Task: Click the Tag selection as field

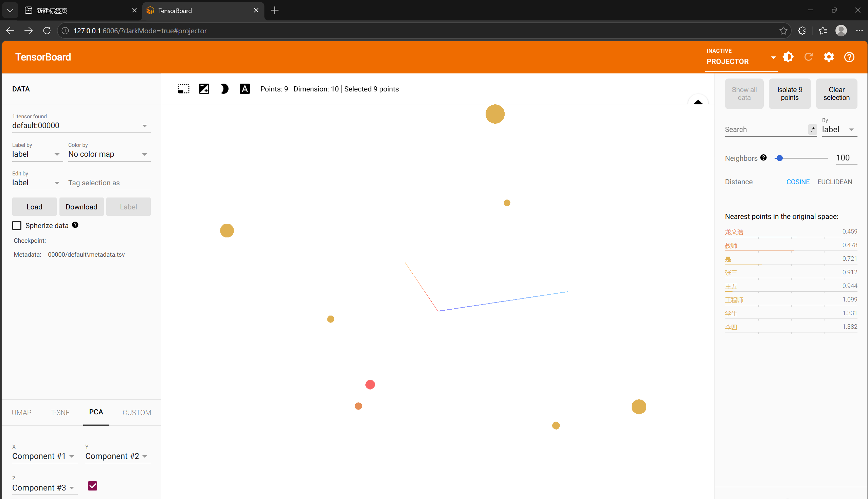Action: click(x=109, y=183)
